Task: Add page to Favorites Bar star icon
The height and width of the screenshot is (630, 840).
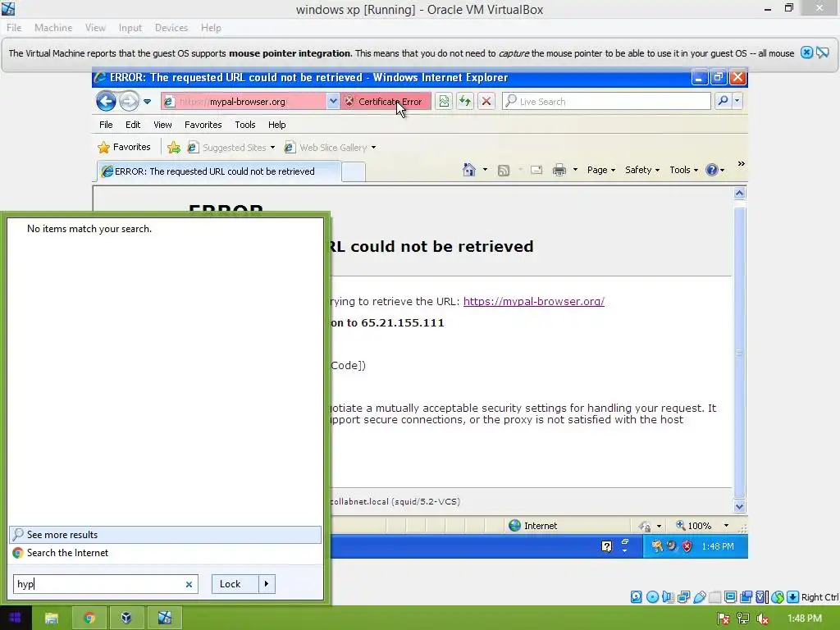Action: (x=174, y=148)
